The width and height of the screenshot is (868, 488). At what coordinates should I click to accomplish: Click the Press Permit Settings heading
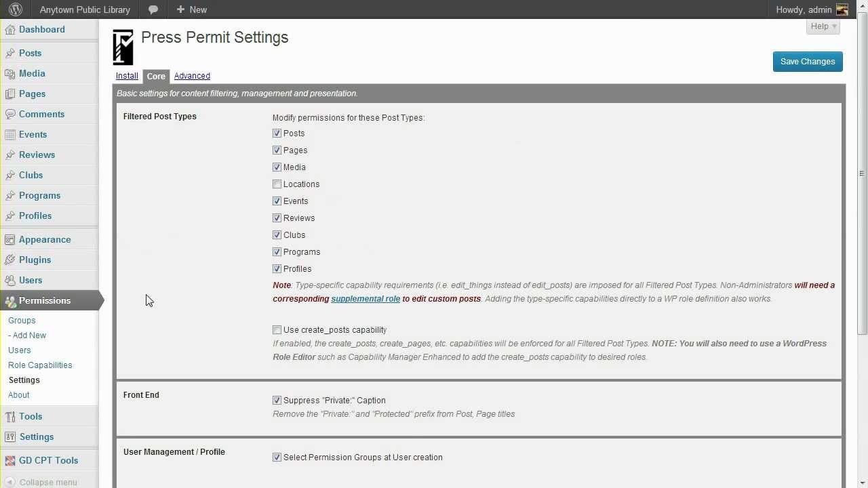(215, 38)
